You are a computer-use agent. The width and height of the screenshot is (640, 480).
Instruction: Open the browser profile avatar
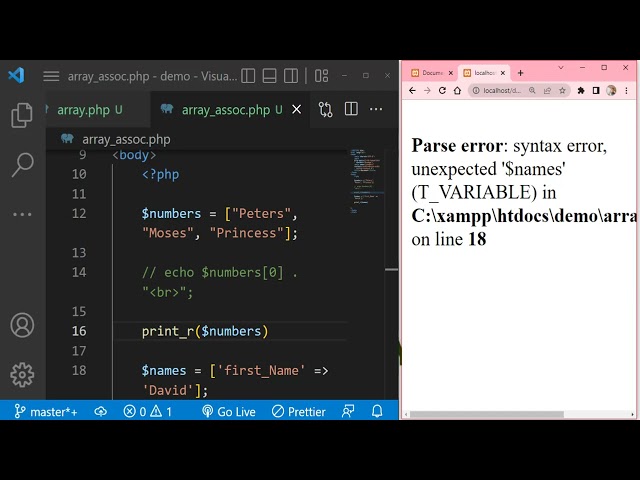pyautogui.click(x=611, y=91)
